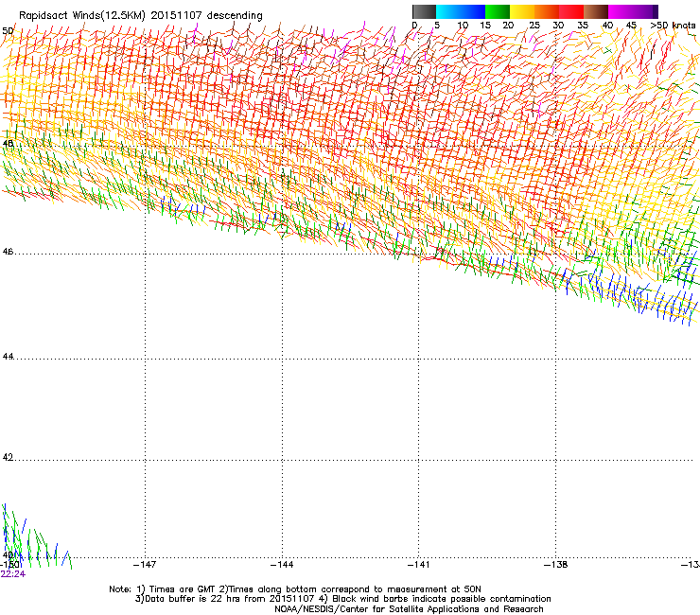Click the longitude label '-144'

click(x=282, y=565)
